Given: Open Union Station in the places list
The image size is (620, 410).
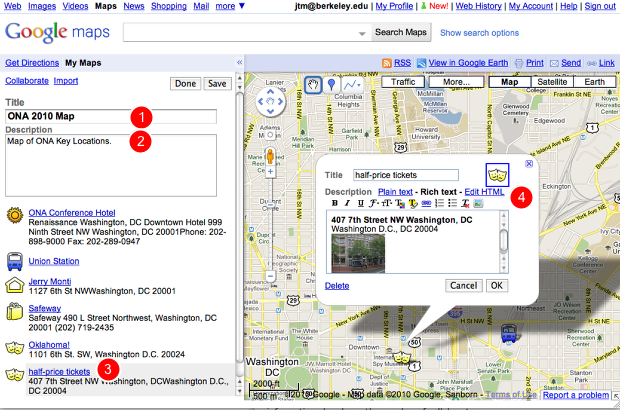Looking at the screenshot, I should (54, 261).
